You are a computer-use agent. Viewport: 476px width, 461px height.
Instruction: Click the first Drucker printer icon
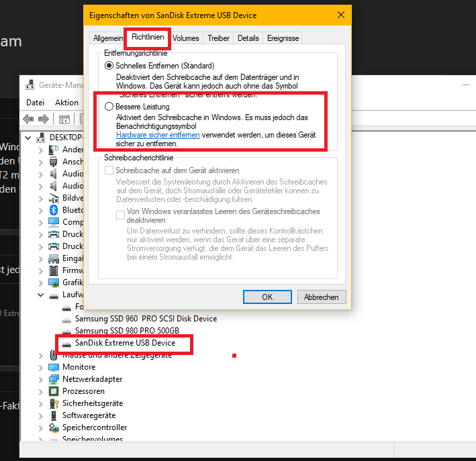click(x=54, y=234)
